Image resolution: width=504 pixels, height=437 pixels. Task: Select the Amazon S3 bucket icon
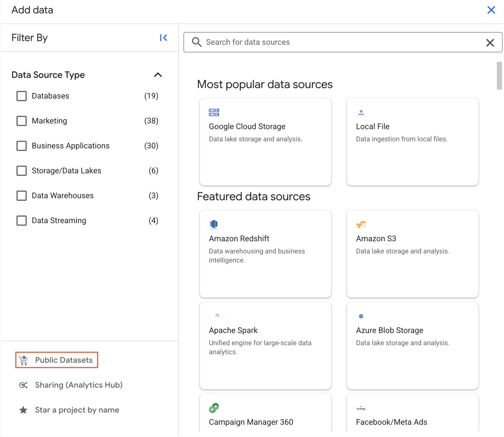point(361,224)
